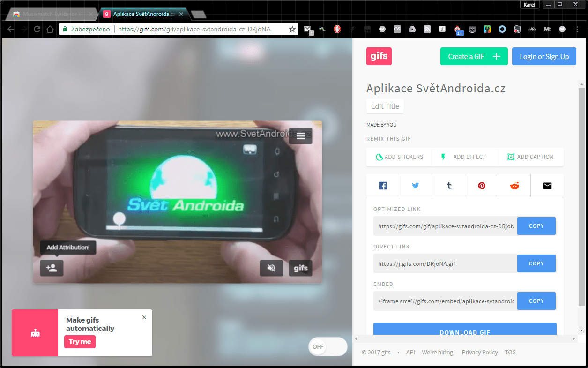
Task: Click the Add Attribution person icon
Action: point(52,268)
